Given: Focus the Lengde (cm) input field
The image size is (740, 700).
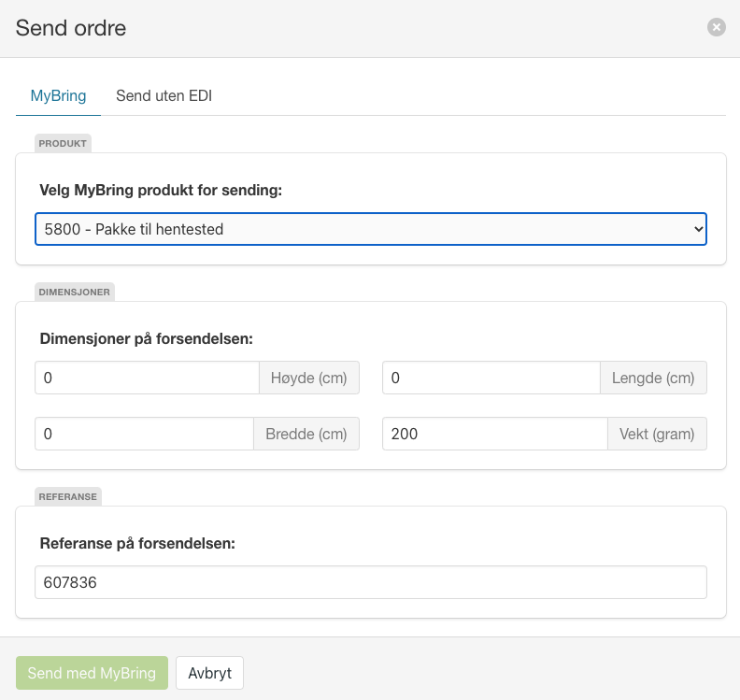Looking at the screenshot, I should pos(491,378).
